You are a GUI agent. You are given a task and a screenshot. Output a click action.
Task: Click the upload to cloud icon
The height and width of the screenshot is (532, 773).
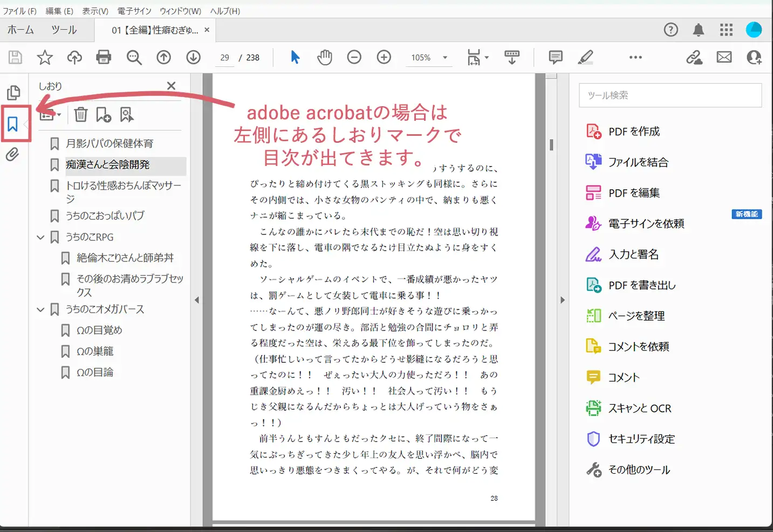click(74, 57)
